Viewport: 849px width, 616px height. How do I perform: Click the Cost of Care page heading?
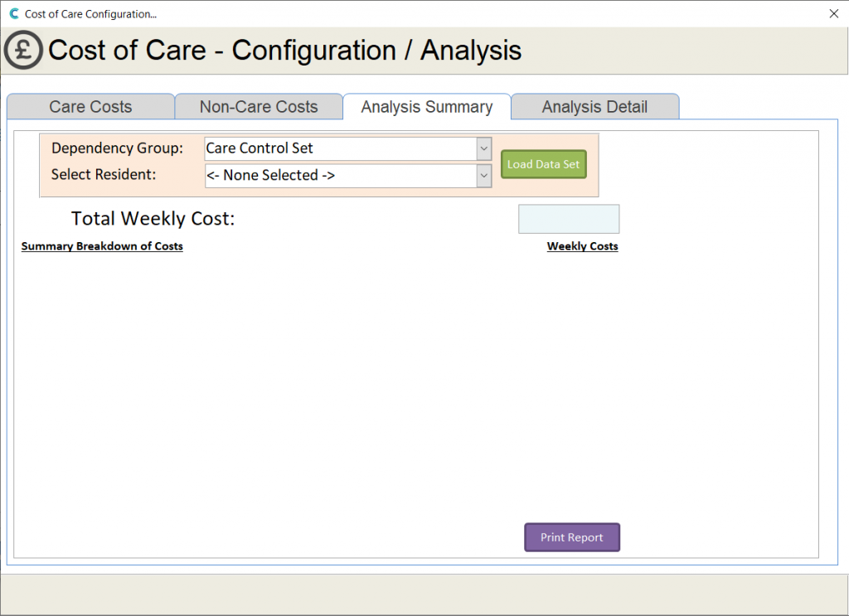point(284,51)
